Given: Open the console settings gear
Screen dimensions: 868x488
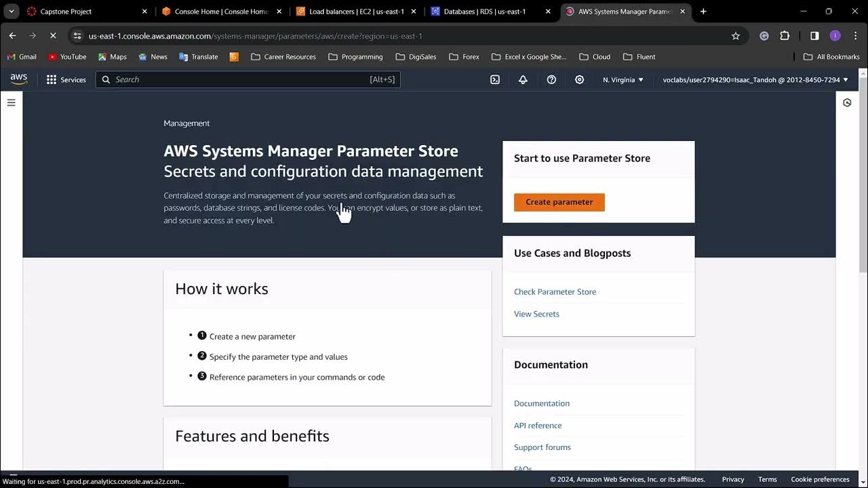Looking at the screenshot, I should tap(579, 79).
